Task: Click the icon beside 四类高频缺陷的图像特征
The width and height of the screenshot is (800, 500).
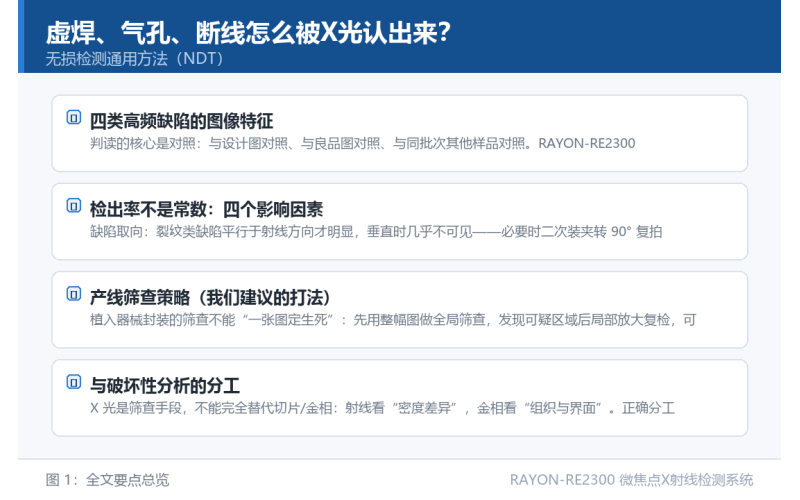Action: [x=73, y=118]
